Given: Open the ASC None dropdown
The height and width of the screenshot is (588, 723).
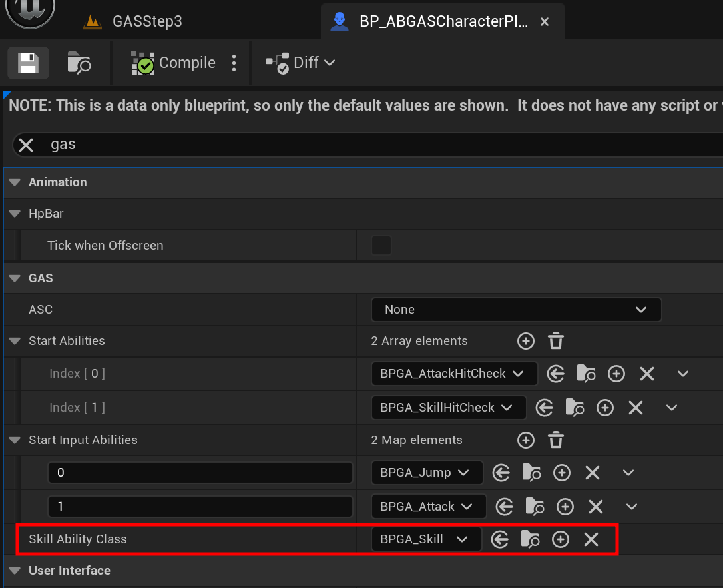Looking at the screenshot, I should click(516, 310).
